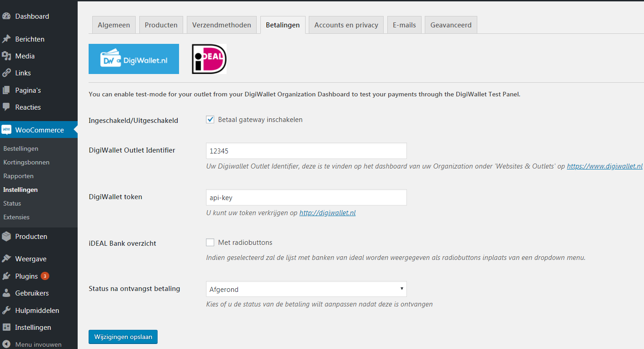This screenshot has width=644, height=349.
Task: Open Status na ontvangst betaling dropdown
Action: pos(306,289)
